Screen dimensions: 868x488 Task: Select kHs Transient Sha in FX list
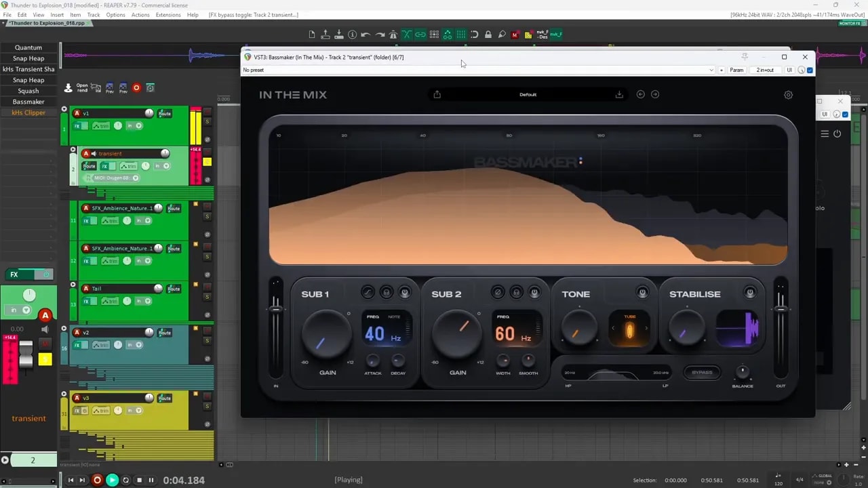pyautogui.click(x=28, y=69)
